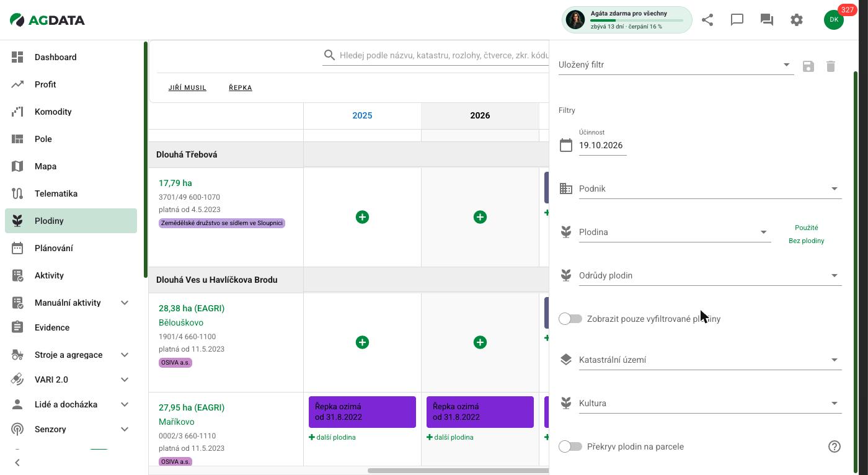This screenshot has height=475, width=868.
Task: Add crop for Dlouhá Třebová 2026
Action: [480, 217]
